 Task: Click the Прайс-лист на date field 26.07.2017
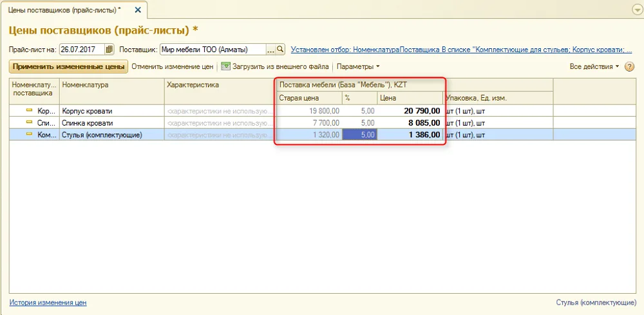(82, 50)
